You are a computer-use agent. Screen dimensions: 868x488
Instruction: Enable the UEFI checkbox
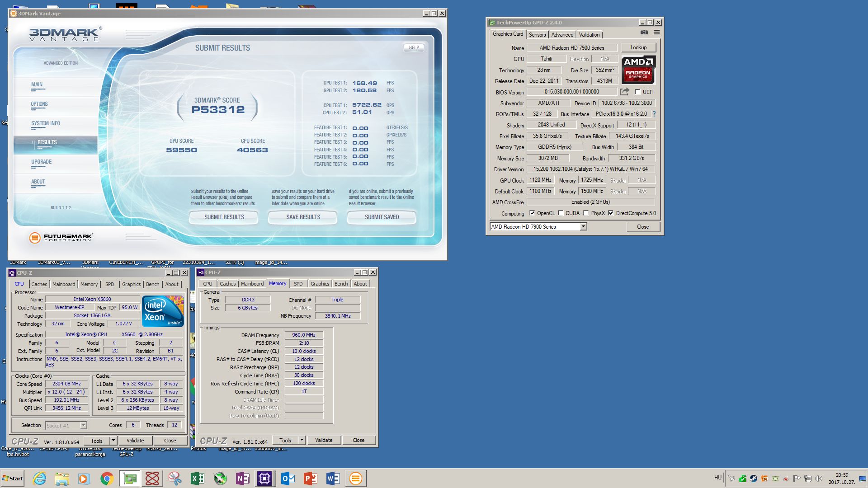(x=637, y=92)
